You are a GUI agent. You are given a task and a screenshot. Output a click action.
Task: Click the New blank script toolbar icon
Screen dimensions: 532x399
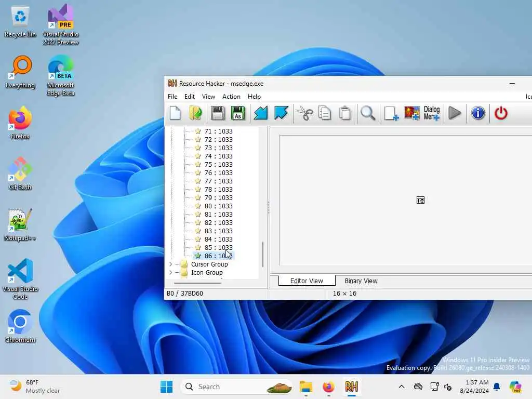175,113
